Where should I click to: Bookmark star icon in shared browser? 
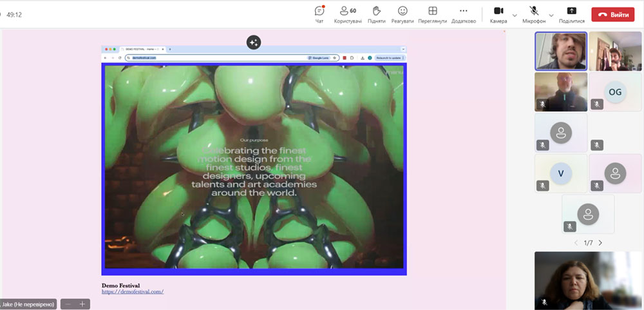pyautogui.click(x=335, y=58)
